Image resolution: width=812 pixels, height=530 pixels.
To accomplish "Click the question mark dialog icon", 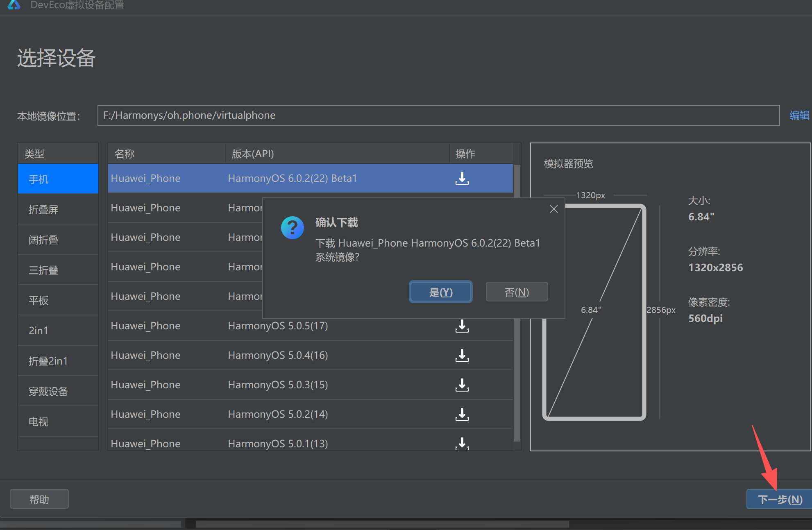I will pos(292,228).
